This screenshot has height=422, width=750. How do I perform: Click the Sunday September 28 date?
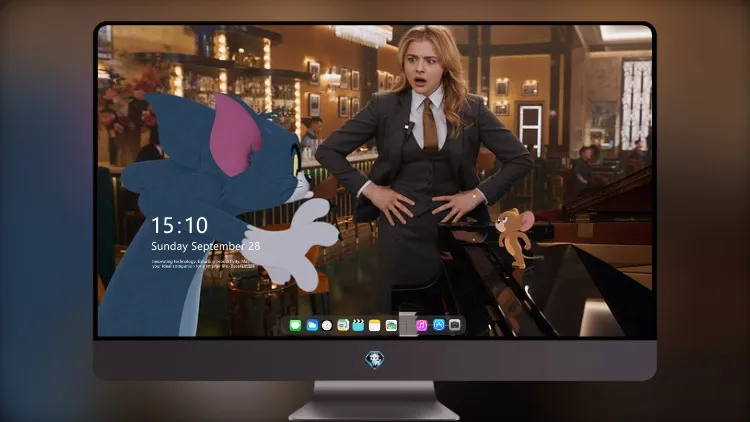pyautogui.click(x=206, y=246)
